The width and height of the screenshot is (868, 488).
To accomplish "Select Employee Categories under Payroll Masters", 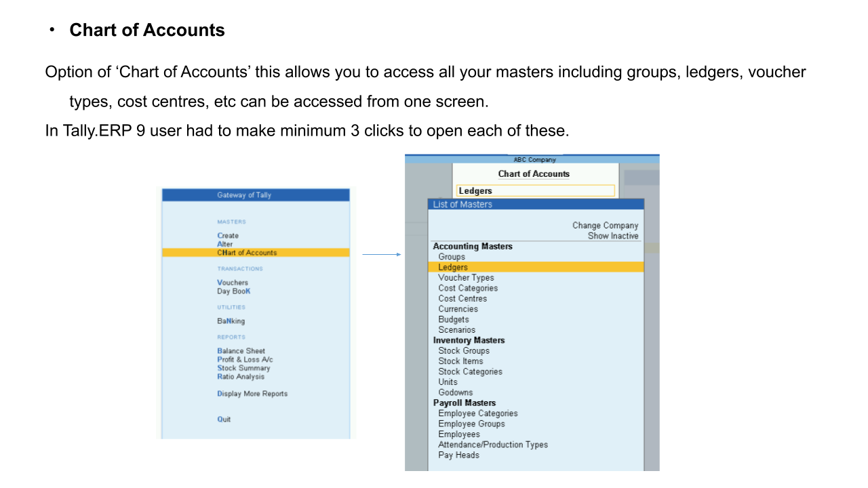I will tap(478, 413).
